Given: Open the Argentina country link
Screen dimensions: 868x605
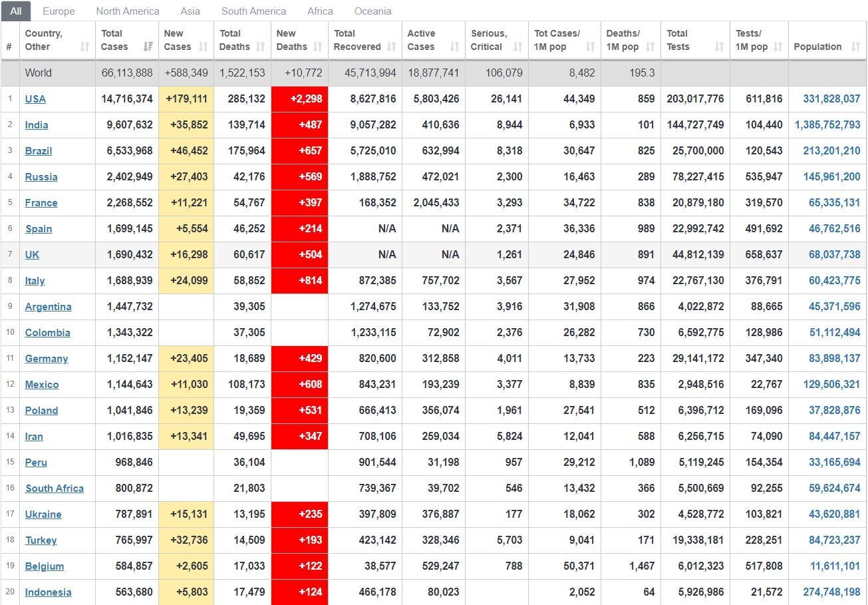Looking at the screenshot, I should 49,307.
